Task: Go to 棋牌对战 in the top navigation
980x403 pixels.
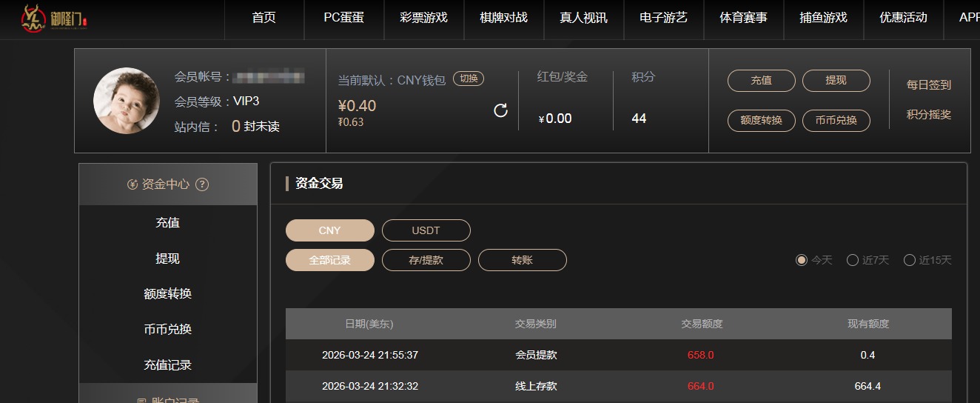Action: 504,18
